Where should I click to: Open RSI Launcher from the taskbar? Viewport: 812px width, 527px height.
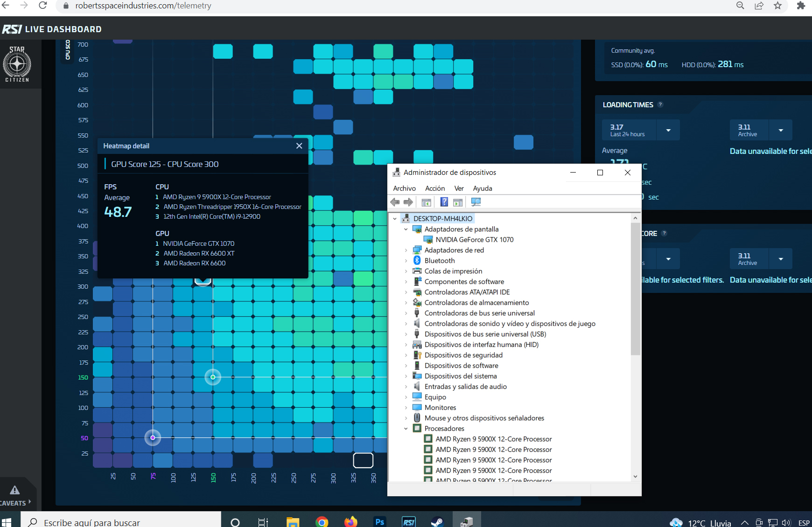pos(409,521)
